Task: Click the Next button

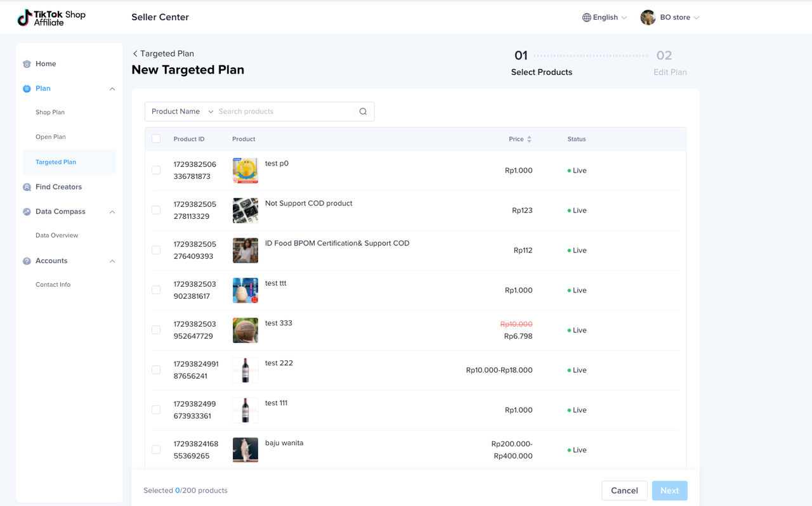Action: point(669,490)
